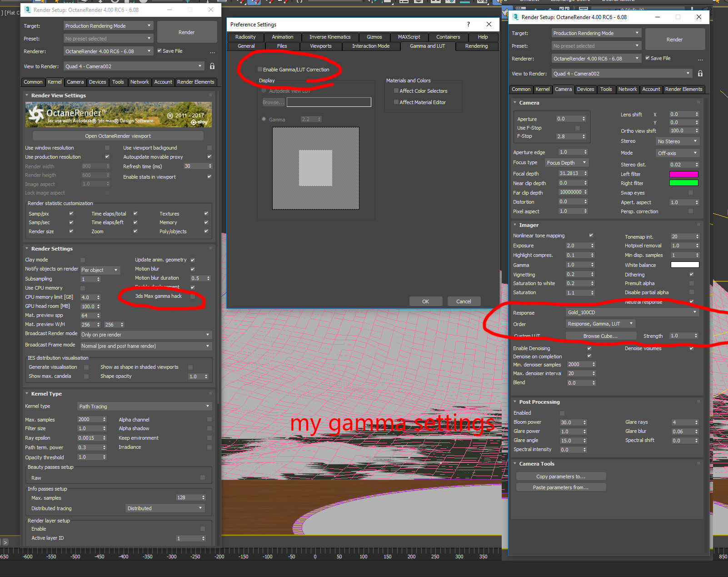The image size is (728, 577).
Task: Click Focal depth value field
Action: coord(570,173)
